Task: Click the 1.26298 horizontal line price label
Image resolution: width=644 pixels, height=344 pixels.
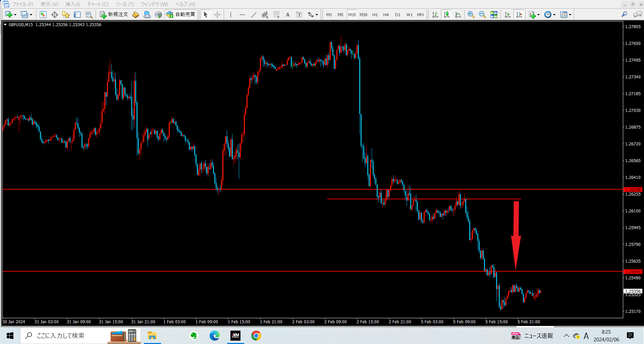Action: click(x=633, y=190)
